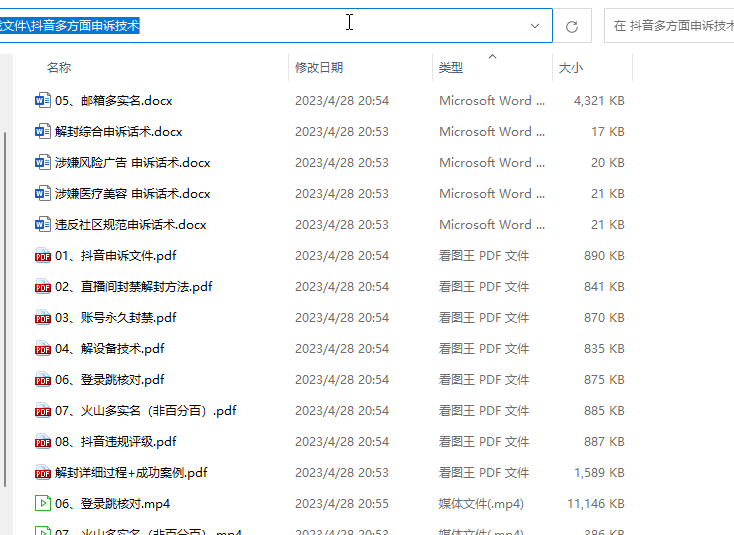The width and height of the screenshot is (734, 535).
Task: Click the PDF icon of 08、抖音违规评级.pdf
Action: (43, 441)
